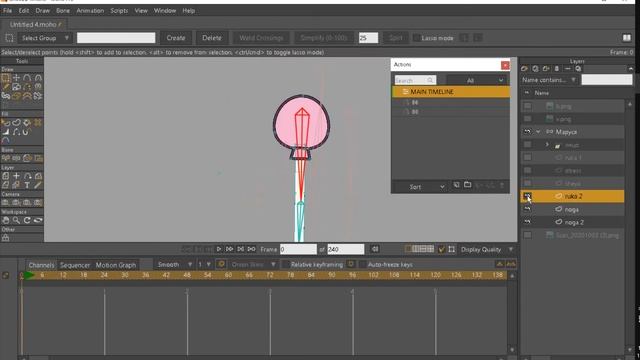Pick the Freehand pencil tool
Viewport: 640px width, 360px height.
point(6,87)
